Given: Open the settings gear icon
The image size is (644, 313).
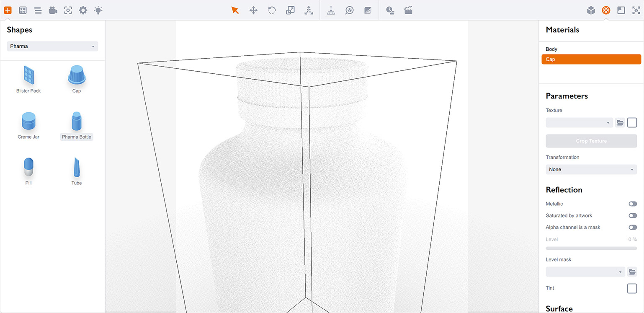Looking at the screenshot, I should click(83, 10).
